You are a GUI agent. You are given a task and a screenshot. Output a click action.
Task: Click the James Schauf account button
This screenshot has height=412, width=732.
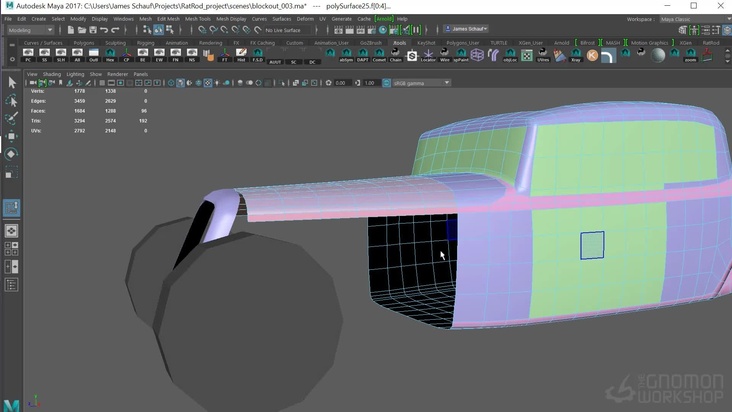point(466,29)
